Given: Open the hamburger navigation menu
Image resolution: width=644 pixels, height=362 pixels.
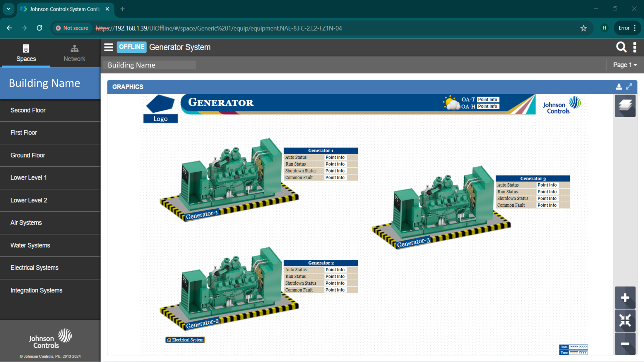Looking at the screenshot, I should [x=108, y=47].
